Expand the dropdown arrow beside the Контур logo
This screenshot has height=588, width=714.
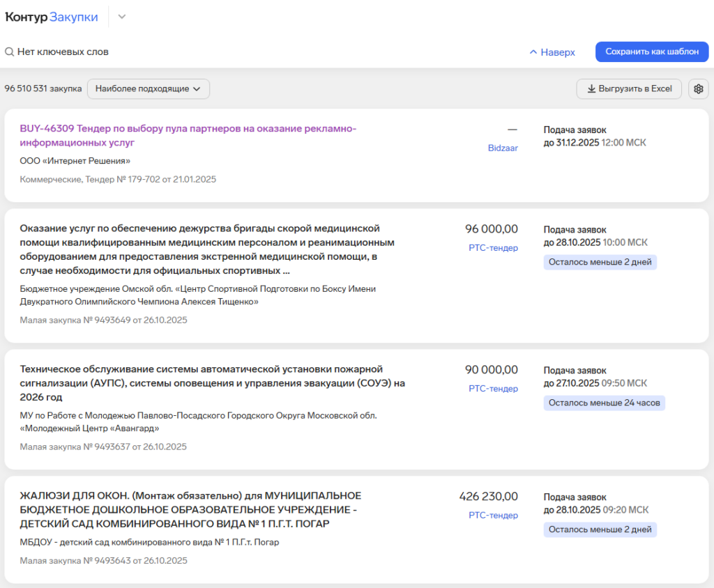(x=121, y=16)
